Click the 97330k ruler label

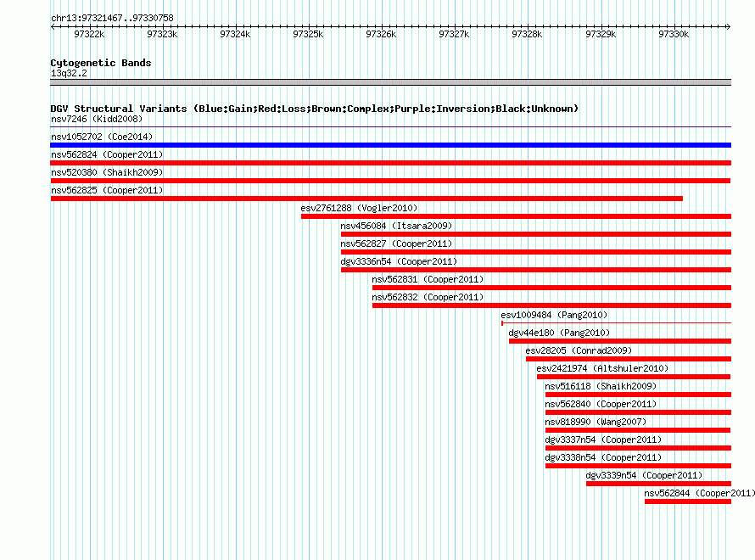pos(674,34)
